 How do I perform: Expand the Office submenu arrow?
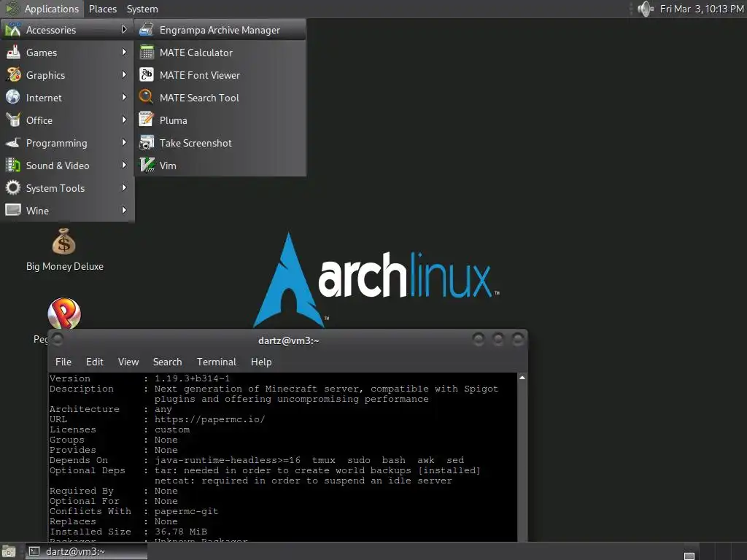(x=124, y=120)
